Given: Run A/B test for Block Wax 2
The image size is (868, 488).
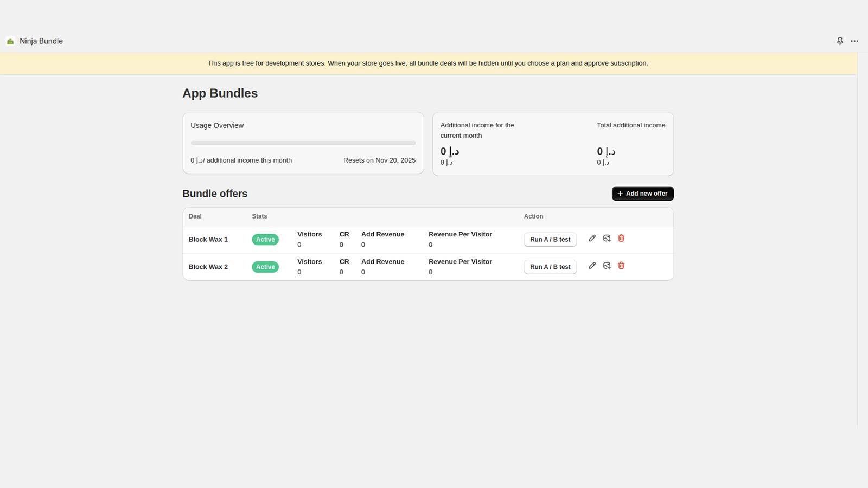Looking at the screenshot, I should pos(550,266).
